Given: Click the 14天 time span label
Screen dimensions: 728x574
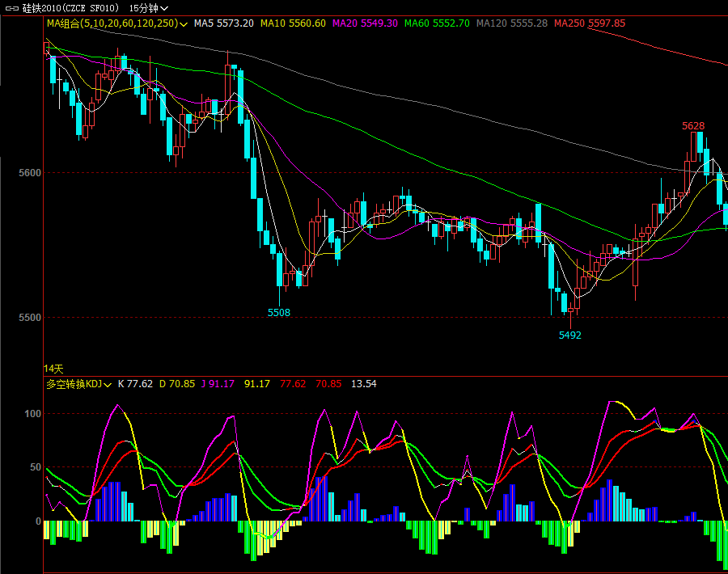Looking at the screenshot, I should point(53,369).
